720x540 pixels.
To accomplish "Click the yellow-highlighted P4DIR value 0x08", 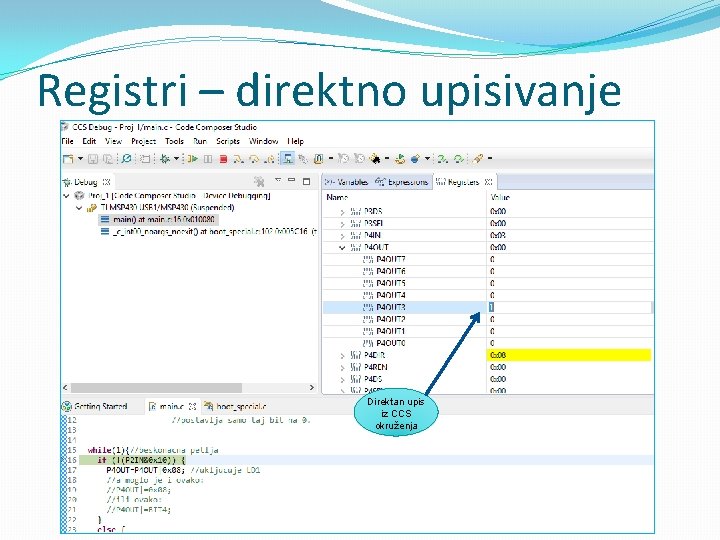I will coord(569,355).
